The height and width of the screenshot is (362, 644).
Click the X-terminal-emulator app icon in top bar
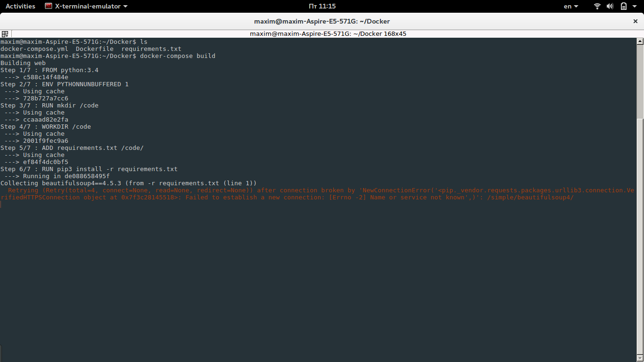tap(48, 6)
